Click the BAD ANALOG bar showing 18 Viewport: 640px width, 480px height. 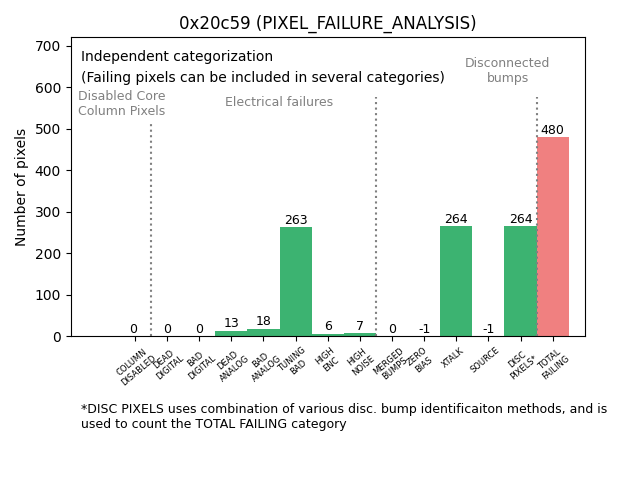pos(264,333)
